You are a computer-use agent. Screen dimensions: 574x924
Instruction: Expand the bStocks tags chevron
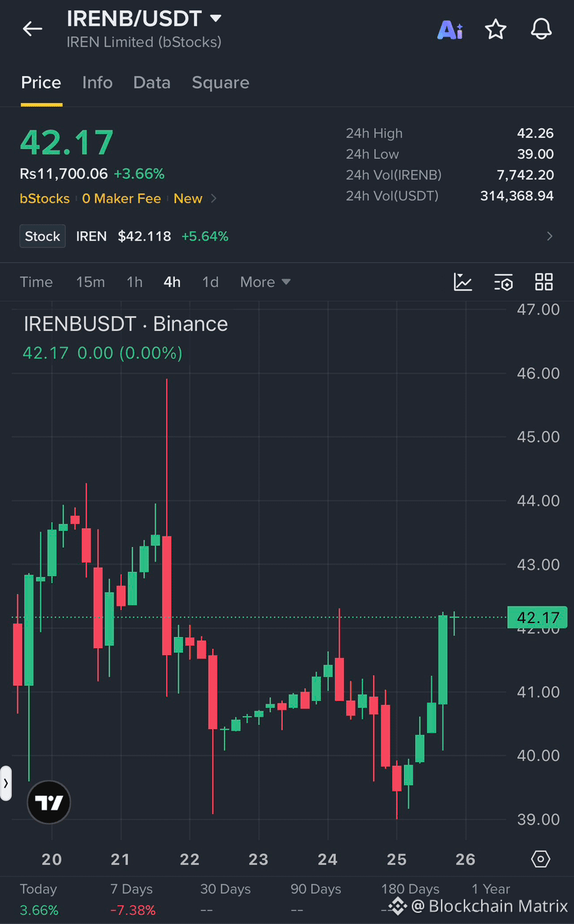pyautogui.click(x=214, y=199)
